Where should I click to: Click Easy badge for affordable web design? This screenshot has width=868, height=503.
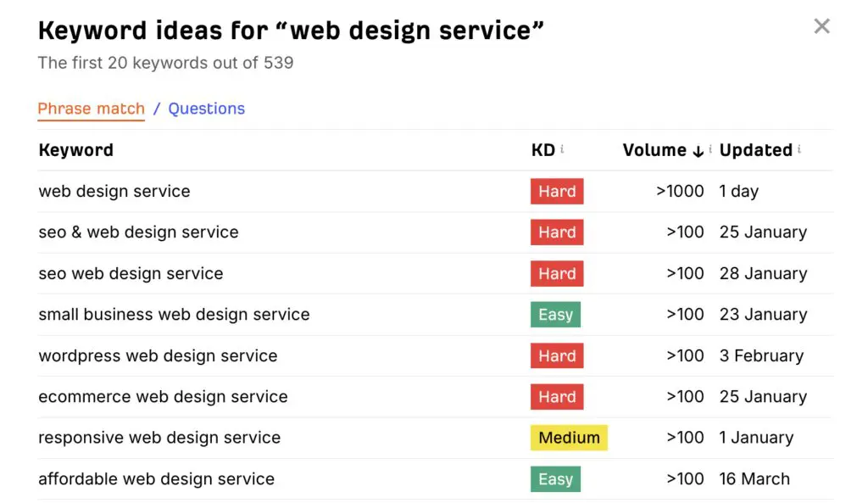click(x=555, y=479)
